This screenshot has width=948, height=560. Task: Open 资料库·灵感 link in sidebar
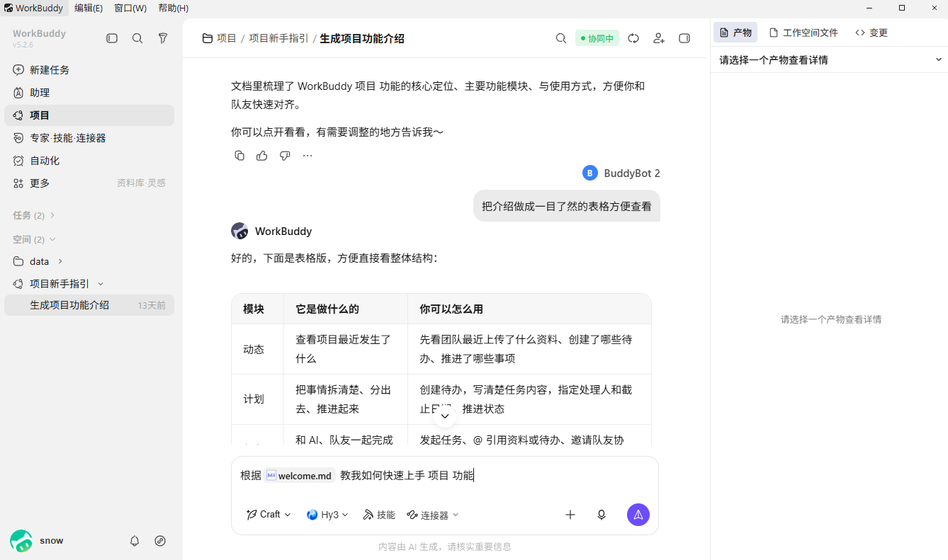coord(141,183)
